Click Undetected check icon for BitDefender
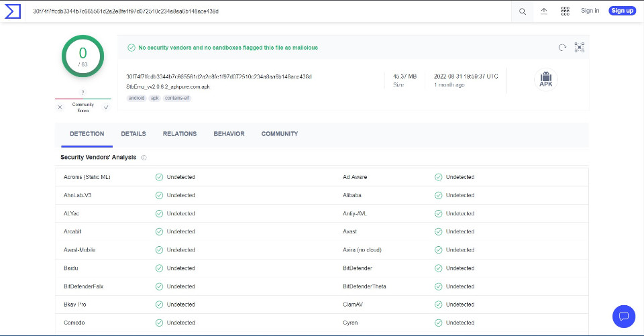The image size is (644, 336). (x=439, y=268)
